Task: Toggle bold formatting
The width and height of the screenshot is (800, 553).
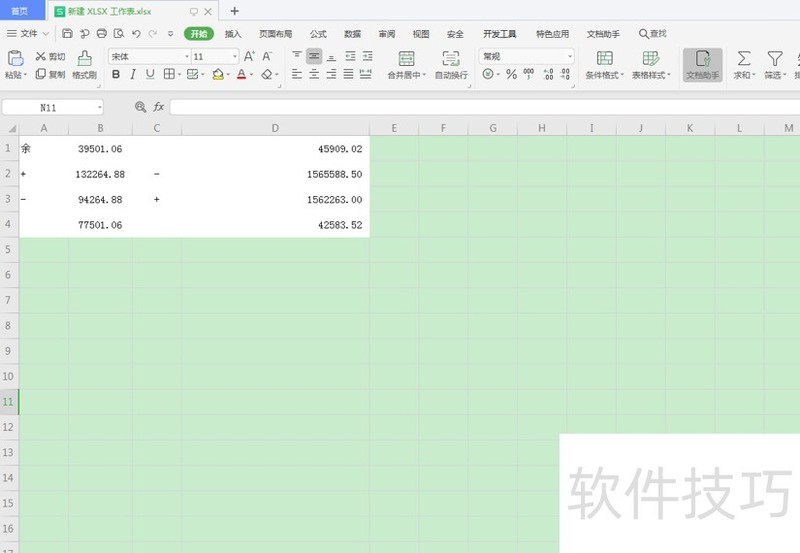Action: click(x=116, y=74)
